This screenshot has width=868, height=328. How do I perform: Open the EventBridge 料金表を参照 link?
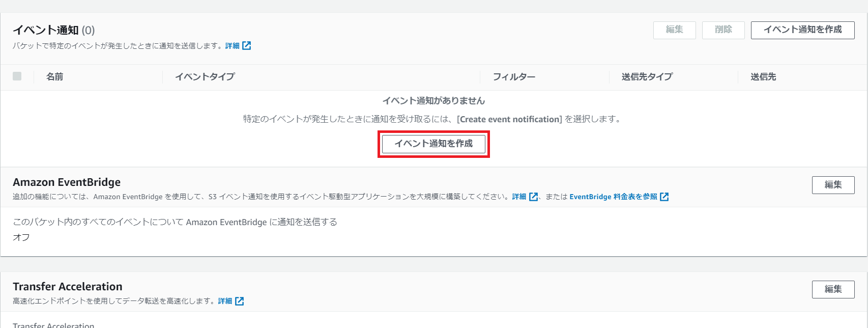click(613, 197)
